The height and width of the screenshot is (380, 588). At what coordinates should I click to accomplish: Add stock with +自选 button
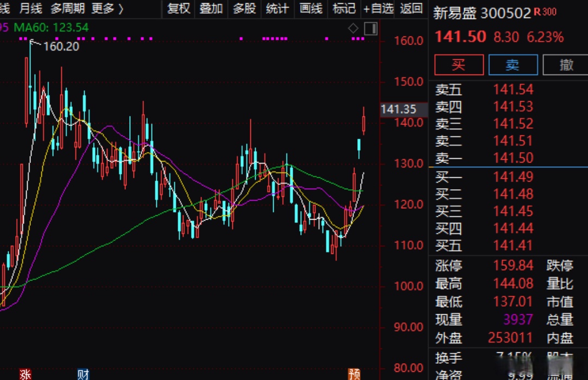378,8
